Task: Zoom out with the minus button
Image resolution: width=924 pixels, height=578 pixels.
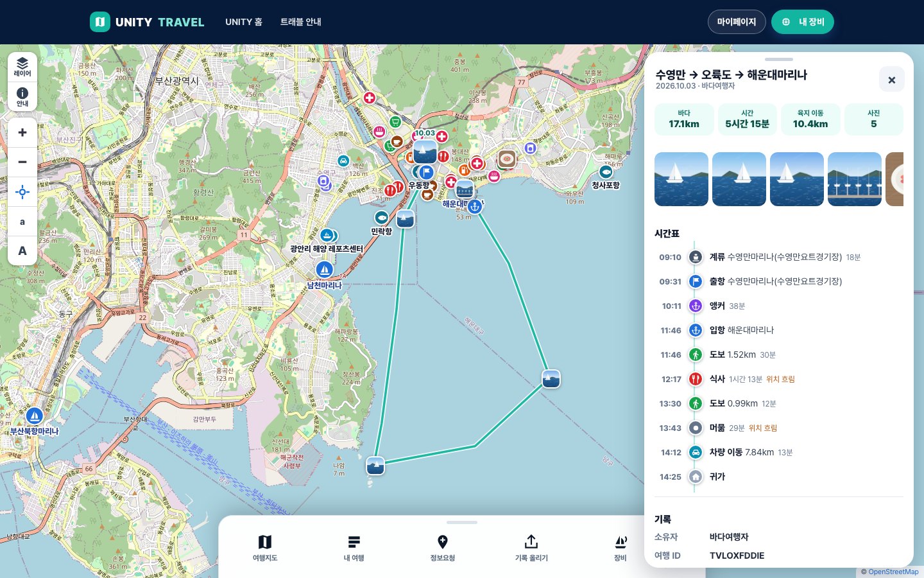Action: pos(22,162)
